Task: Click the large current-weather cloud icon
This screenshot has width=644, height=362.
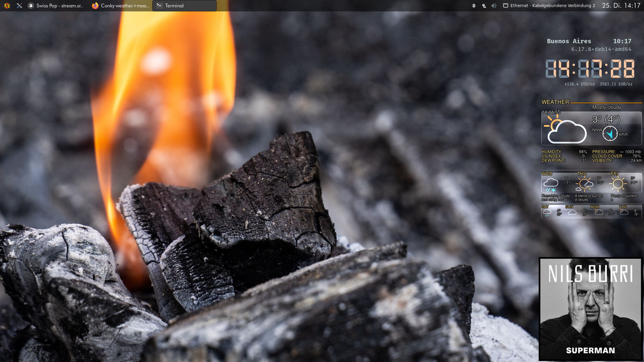Action: (565, 129)
